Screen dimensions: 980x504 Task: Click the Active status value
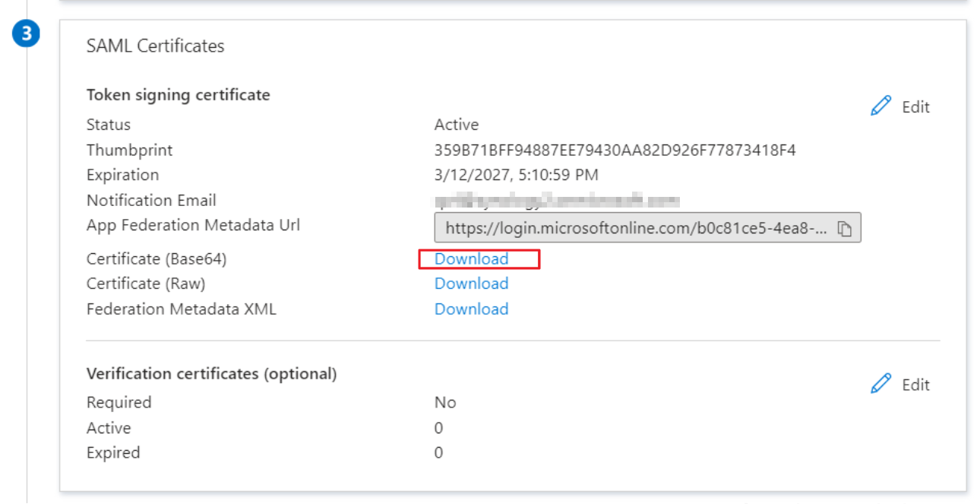coord(456,125)
